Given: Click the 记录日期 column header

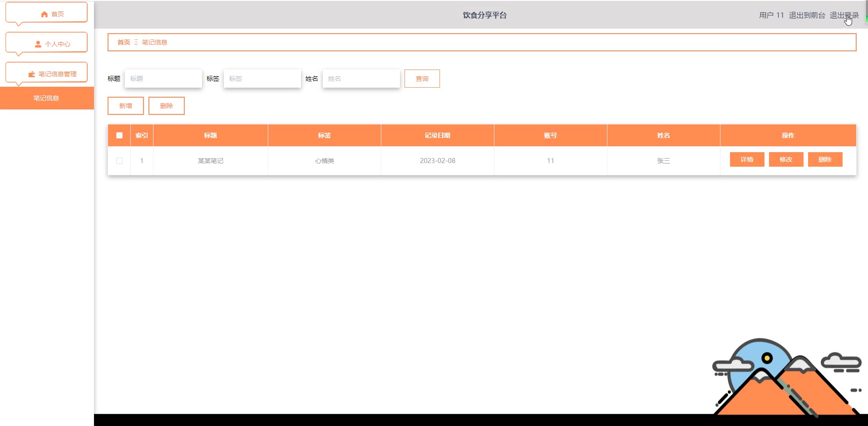Looking at the screenshot, I should [438, 135].
